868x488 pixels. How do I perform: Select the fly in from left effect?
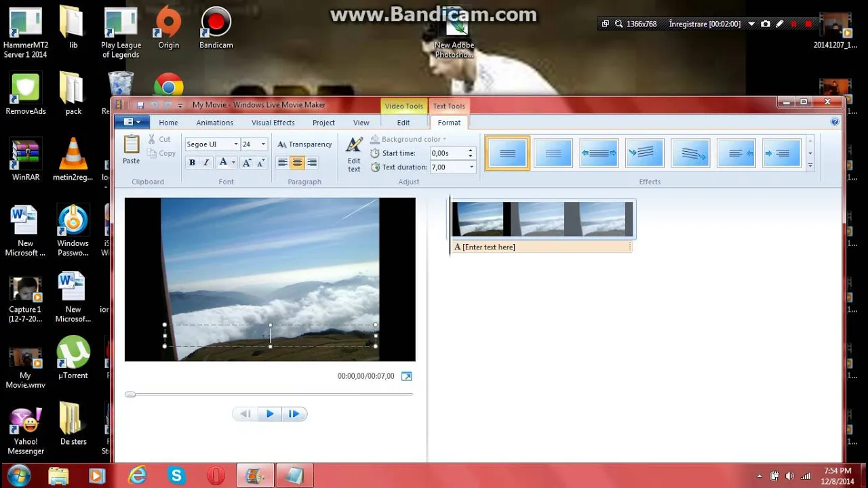click(x=782, y=153)
